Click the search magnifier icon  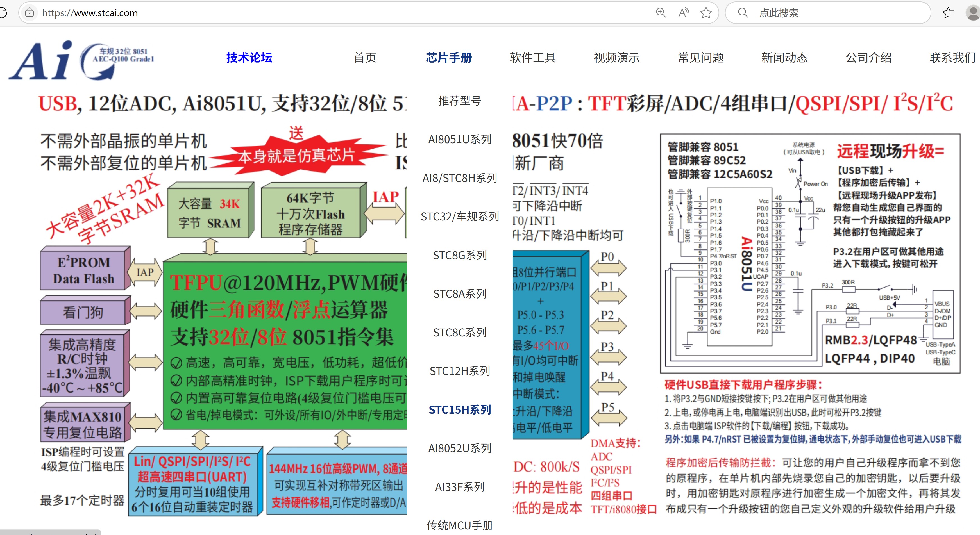tap(743, 13)
